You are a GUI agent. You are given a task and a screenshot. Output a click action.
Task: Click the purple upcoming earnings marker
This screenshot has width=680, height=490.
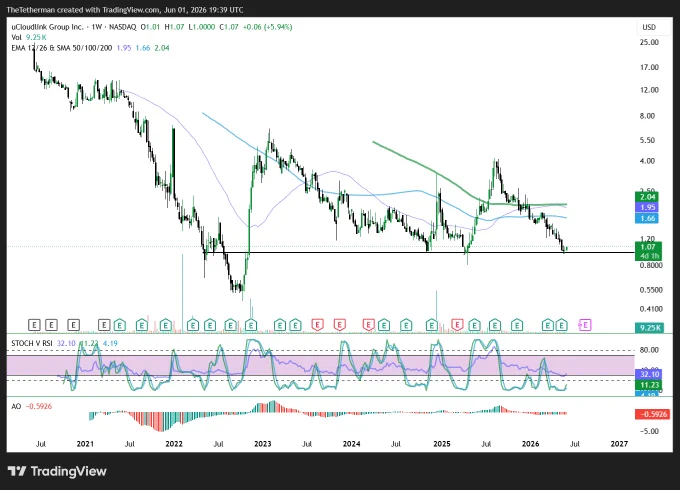click(x=585, y=324)
